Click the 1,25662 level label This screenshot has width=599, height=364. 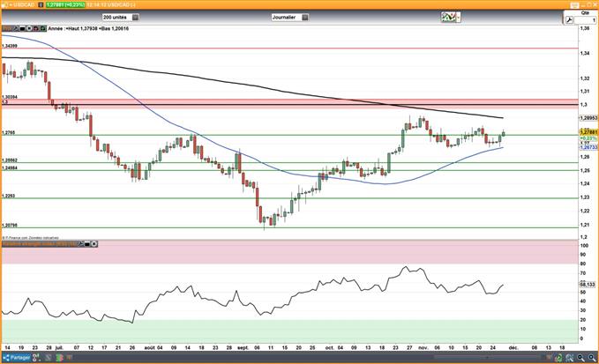pos(10,160)
